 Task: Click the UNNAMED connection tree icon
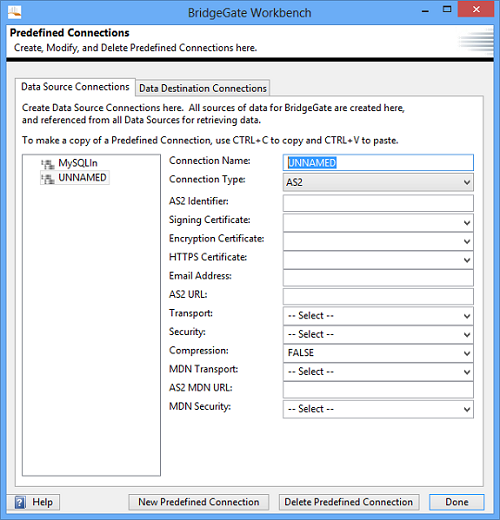tap(48, 178)
